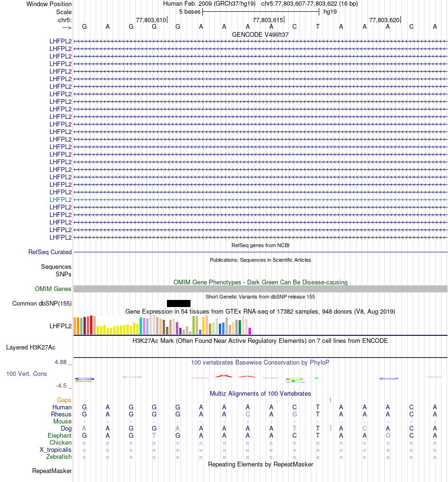Viewport: 448px width, 482px height.
Task: Click the orange insertion bar in Dog row
Action: [x=331, y=428]
